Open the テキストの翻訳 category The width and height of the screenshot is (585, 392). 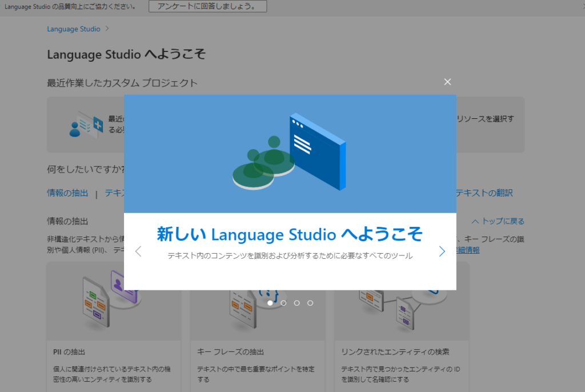point(486,193)
